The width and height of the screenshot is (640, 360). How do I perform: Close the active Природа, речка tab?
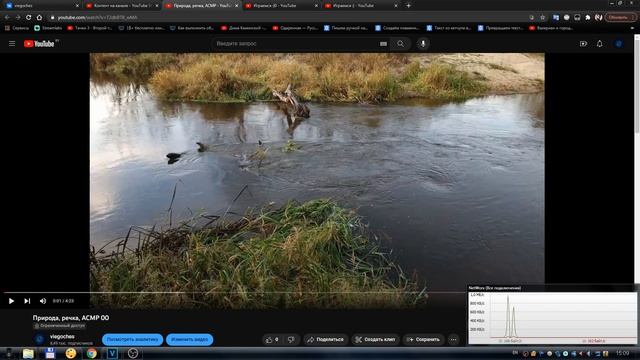point(236,6)
